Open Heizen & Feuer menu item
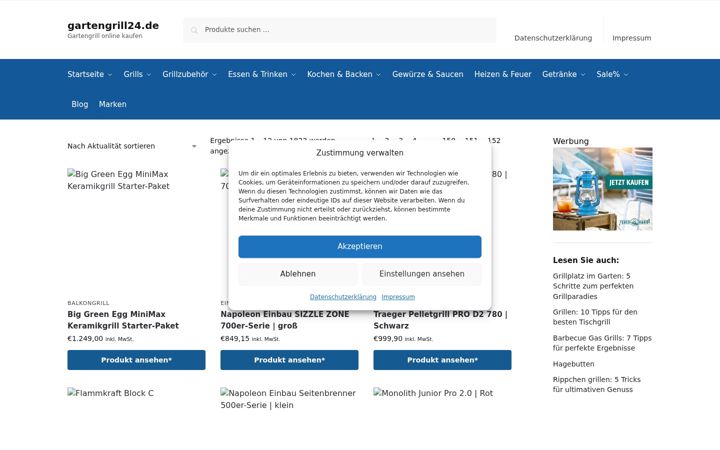 tap(502, 74)
